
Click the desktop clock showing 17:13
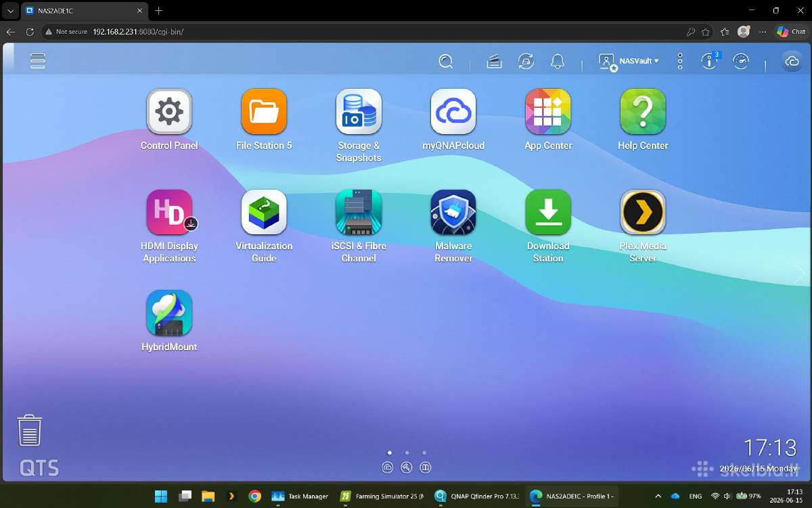769,448
